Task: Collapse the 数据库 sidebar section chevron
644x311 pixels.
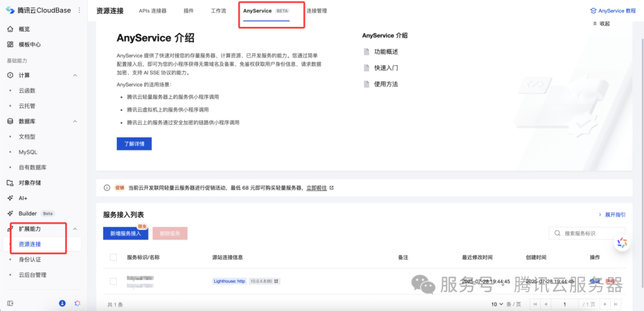Action: coord(75,121)
